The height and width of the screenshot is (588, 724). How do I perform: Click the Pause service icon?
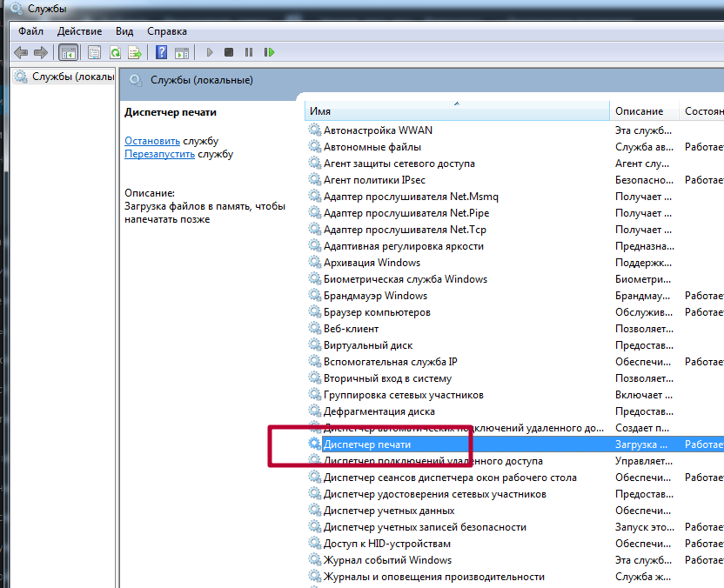[x=249, y=52]
